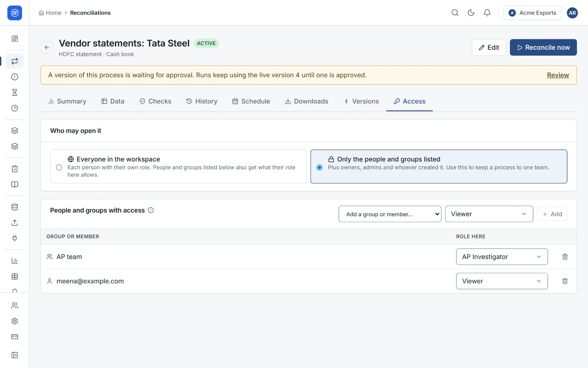The height and width of the screenshot is (368, 588).
Task: Click the search magnifier icon
Action: (455, 13)
